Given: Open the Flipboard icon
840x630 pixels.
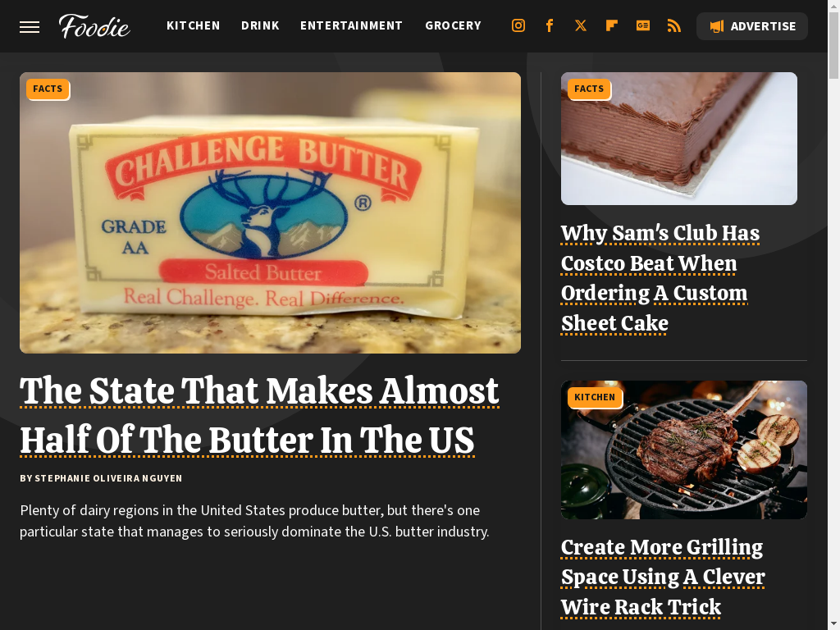Looking at the screenshot, I should tap(612, 25).
